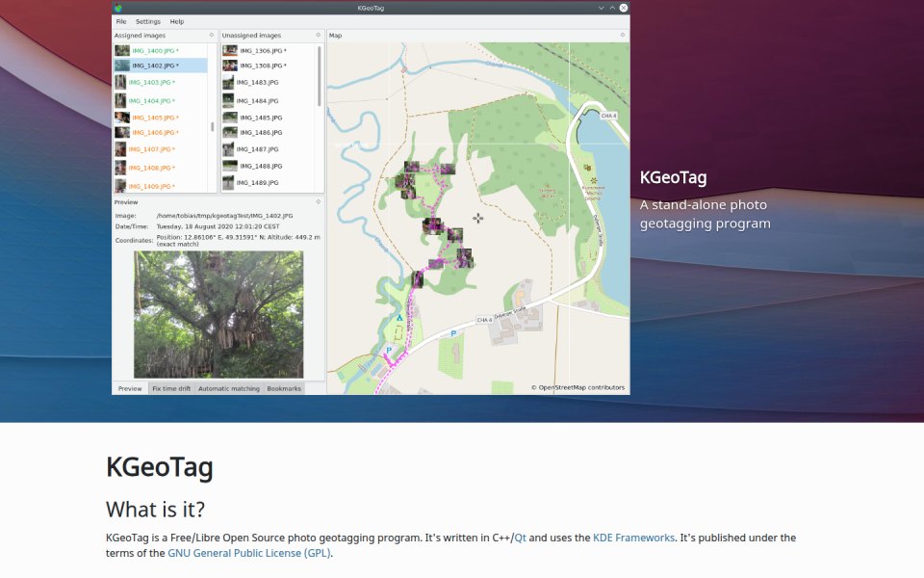Select IMG_1484.JPG in unassigned images
The image size is (924, 578).
click(269, 101)
